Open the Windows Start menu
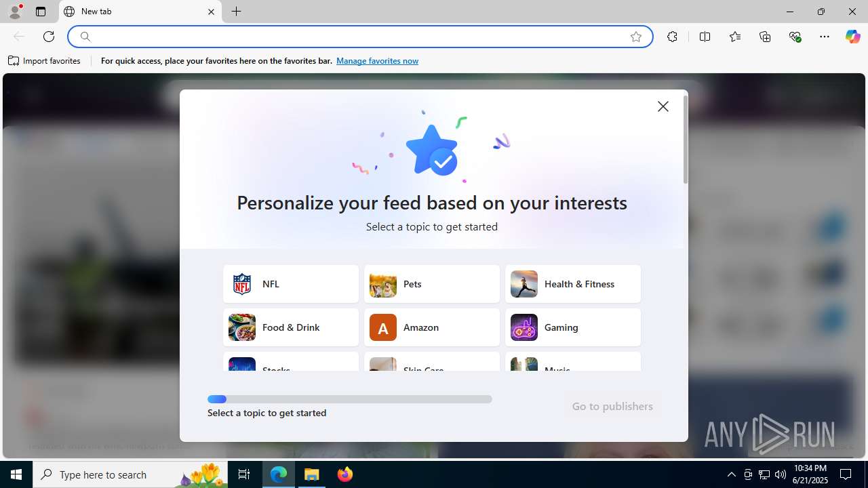 pyautogui.click(x=16, y=474)
